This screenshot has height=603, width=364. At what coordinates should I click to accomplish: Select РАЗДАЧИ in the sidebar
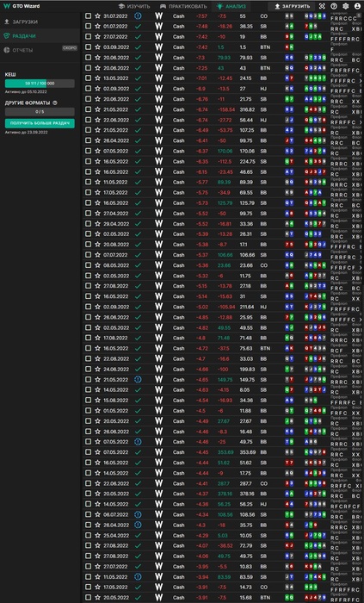click(x=20, y=36)
